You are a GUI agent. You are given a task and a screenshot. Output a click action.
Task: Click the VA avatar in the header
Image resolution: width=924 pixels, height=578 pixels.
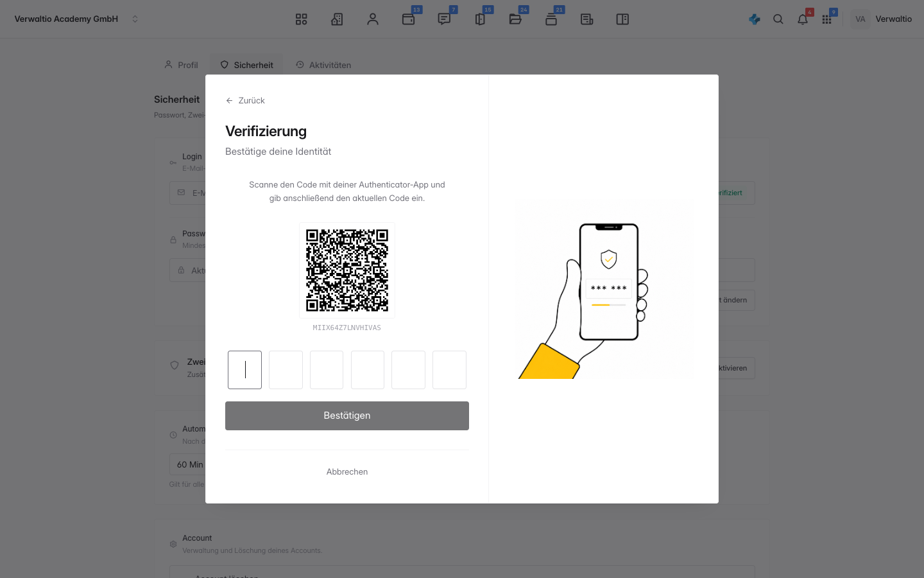pyautogui.click(x=860, y=19)
